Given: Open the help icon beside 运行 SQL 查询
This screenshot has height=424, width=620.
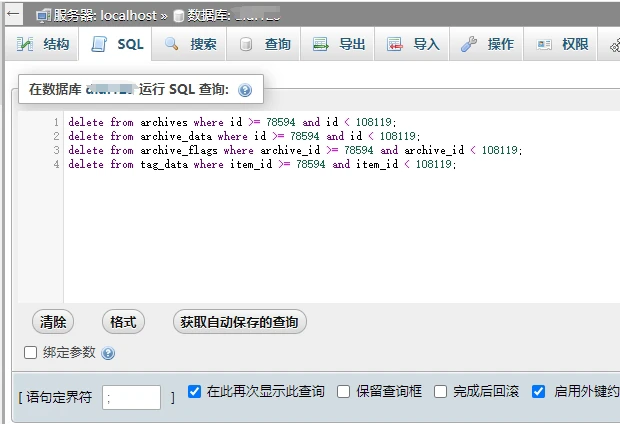Looking at the screenshot, I should 245,90.
